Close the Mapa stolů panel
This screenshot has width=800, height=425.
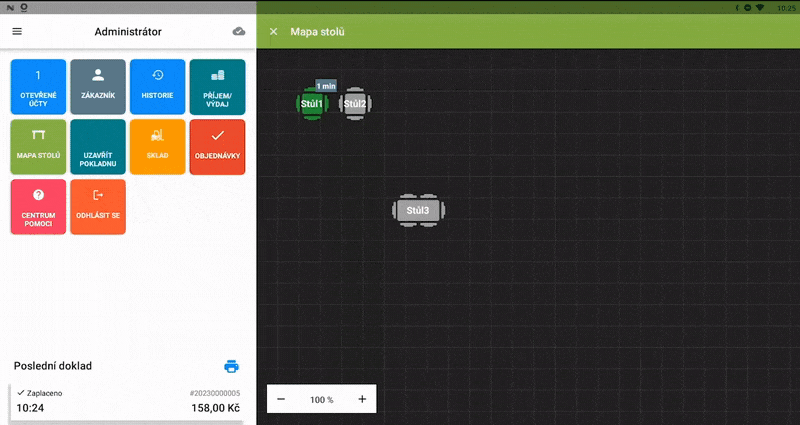274,32
